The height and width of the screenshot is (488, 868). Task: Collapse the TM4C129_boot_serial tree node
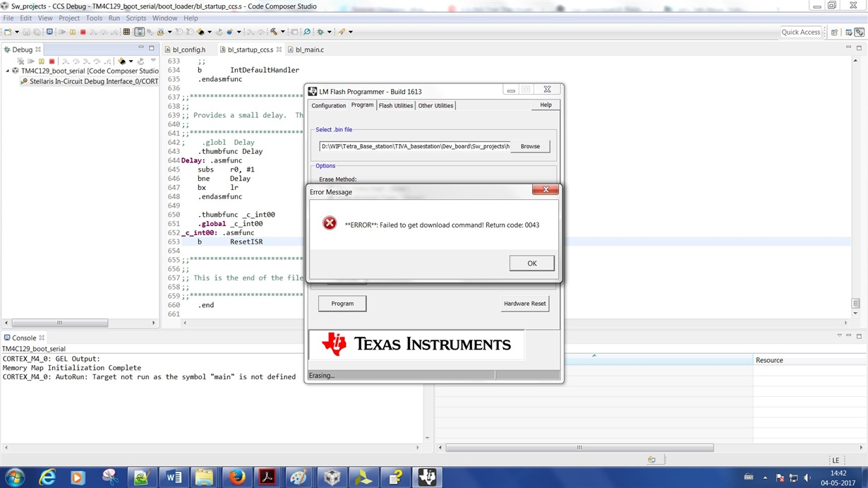point(8,71)
